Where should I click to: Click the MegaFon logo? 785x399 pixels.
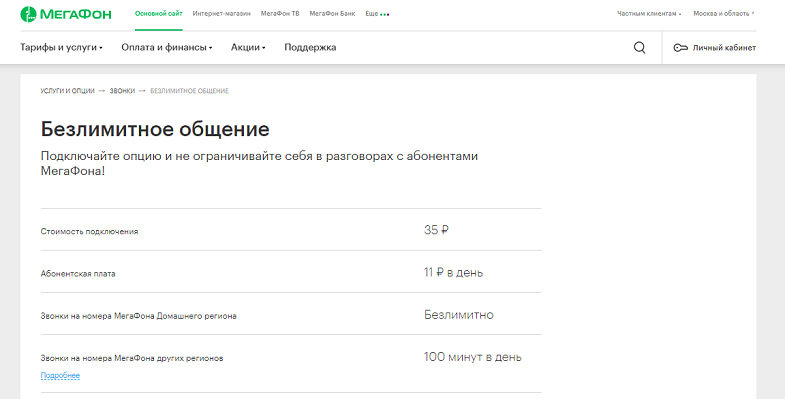(66, 14)
